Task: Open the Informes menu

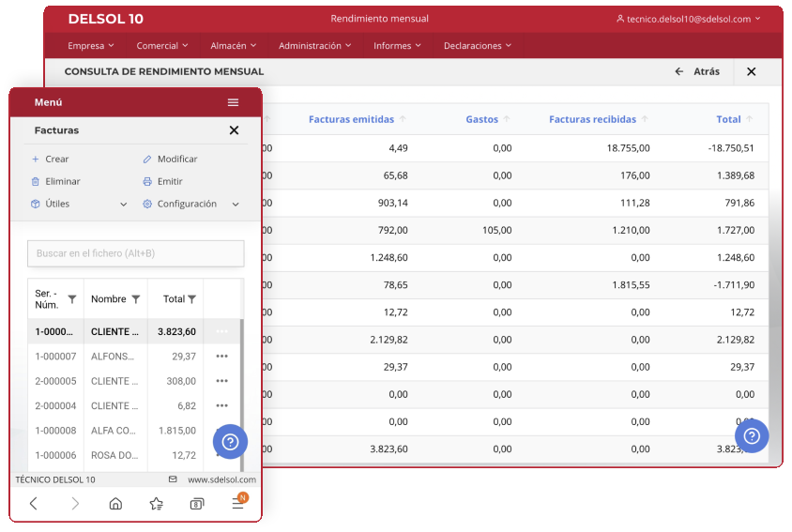Action: [x=397, y=45]
